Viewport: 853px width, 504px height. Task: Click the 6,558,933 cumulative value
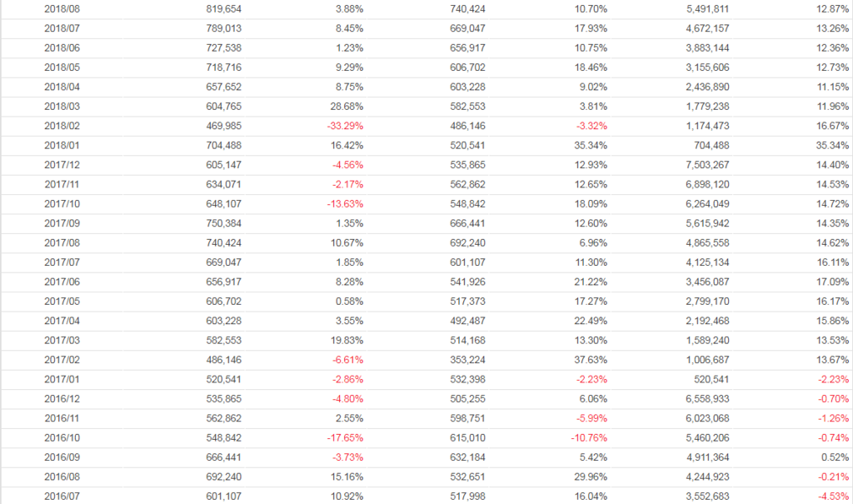[709, 399]
